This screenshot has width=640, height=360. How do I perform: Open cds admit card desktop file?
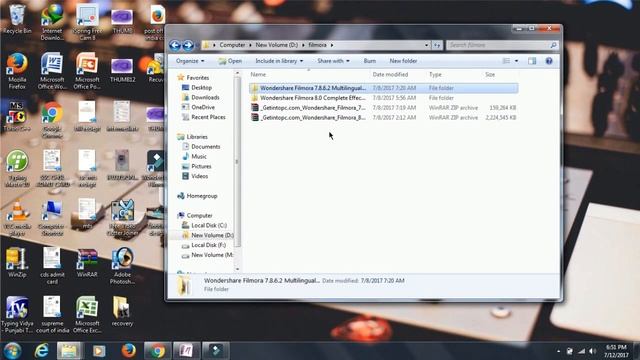pyautogui.click(x=52, y=265)
